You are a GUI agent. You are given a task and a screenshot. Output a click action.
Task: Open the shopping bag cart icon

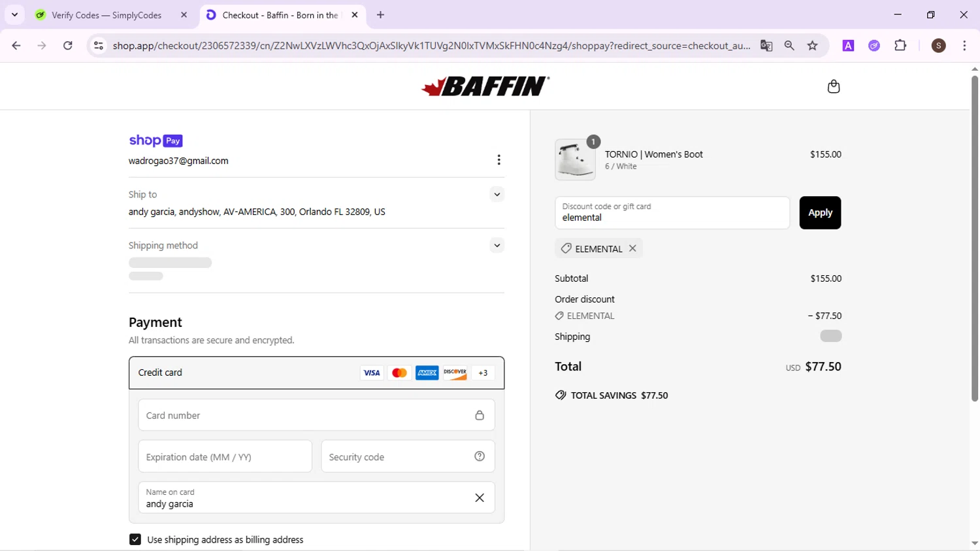833,86
